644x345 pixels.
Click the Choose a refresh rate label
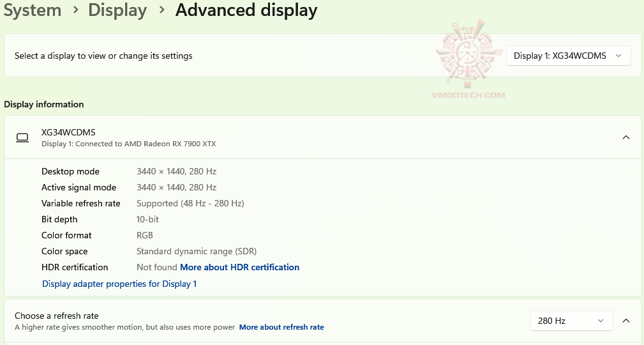click(57, 316)
